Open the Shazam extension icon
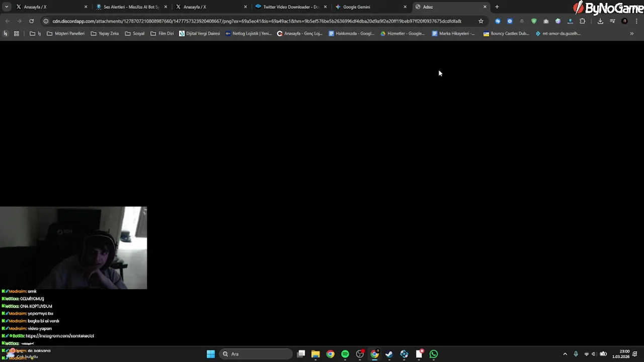Viewport: 644px width, 362px height. point(498,21)
